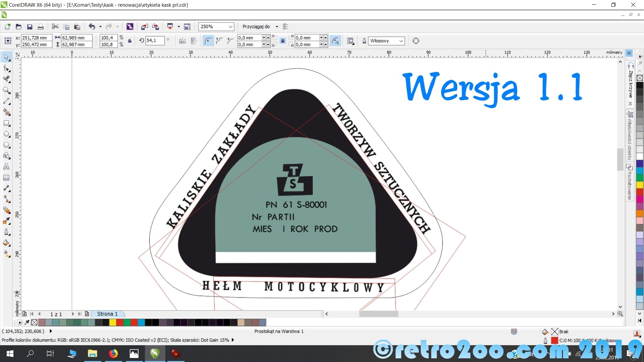Click the Convert to curves icon
This screenshot has height=362, width=644.
pos(416,41)
